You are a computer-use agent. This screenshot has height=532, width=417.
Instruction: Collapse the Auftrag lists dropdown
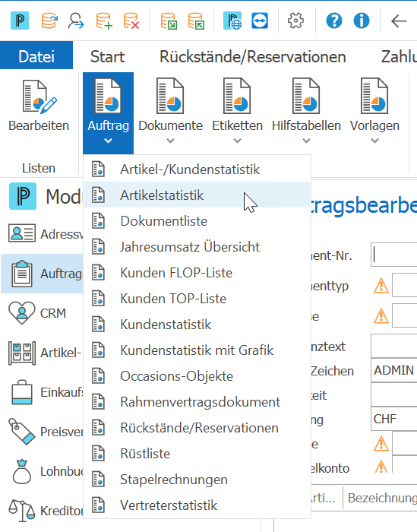click(108, 113)
